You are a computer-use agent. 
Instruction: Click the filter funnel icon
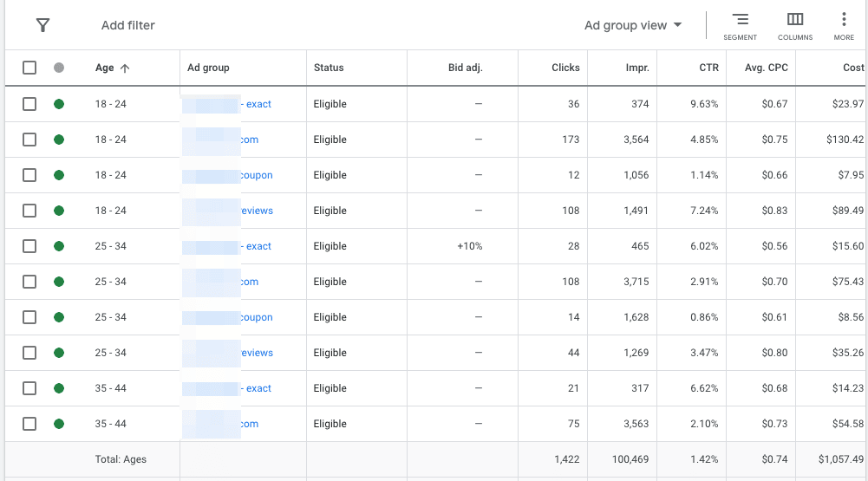42,25
